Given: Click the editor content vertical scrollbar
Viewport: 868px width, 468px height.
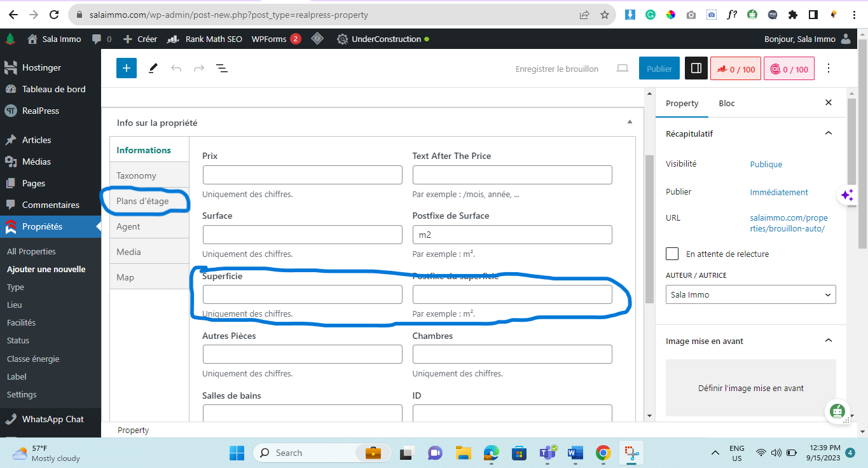Looking at the screenshot, I should coord(649,229).
